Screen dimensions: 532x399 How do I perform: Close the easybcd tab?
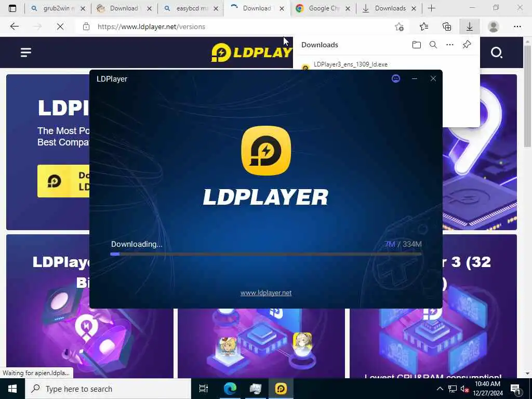coord(216,9)
